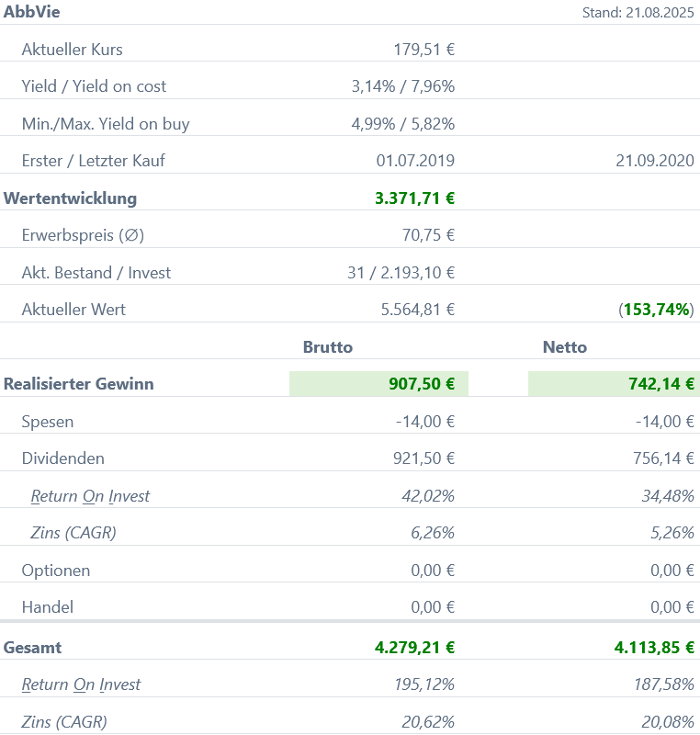Viewport: 700px width, 735px height.
Task: Select the 20,08% total CAGR
Action: 668,722
